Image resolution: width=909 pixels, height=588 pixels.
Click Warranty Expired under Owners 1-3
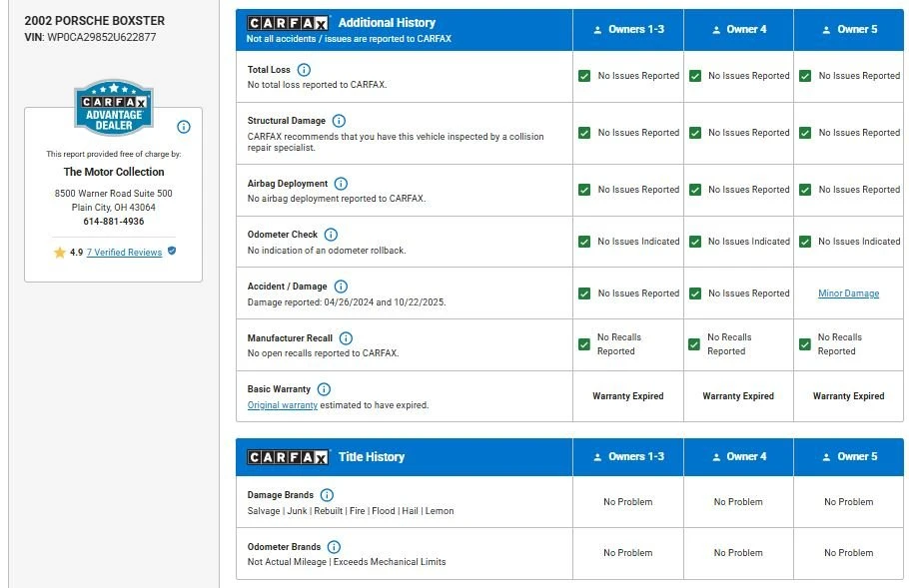point(628,396)
